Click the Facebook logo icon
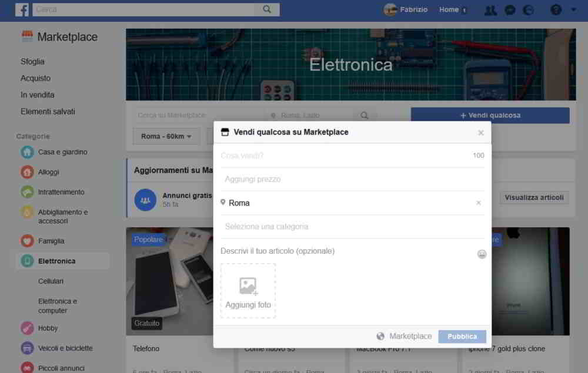The width and height of the screenshot is (588, 373). coord(22,10)
